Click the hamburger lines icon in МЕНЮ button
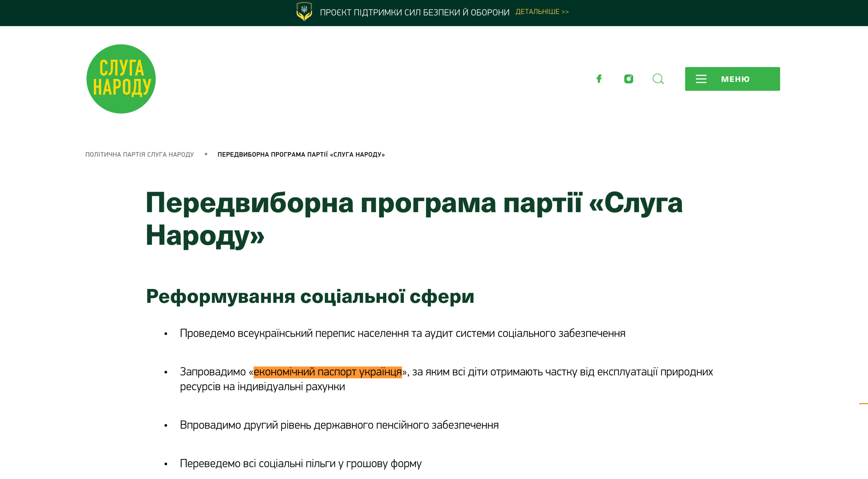Screen dimensions: 868x479 coord(701,79)
